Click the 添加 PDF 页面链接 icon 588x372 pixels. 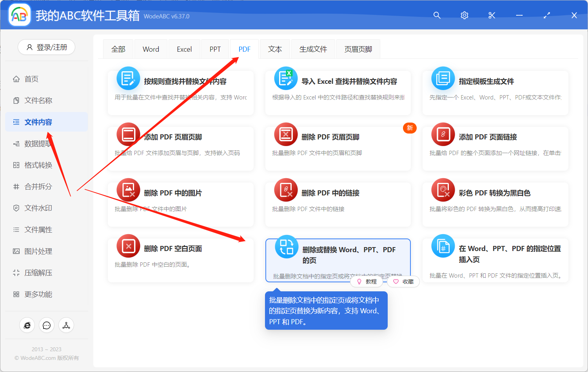443,134
